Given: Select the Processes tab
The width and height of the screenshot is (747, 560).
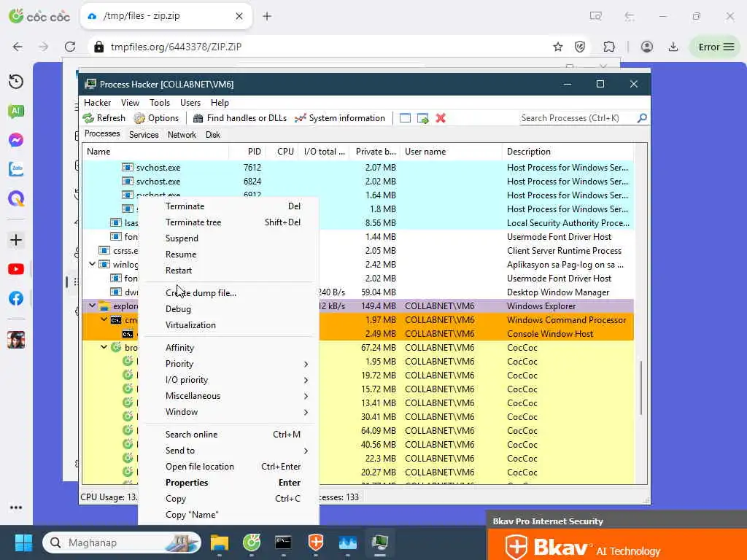Looking at the screenshot, I should pos(102,134).
